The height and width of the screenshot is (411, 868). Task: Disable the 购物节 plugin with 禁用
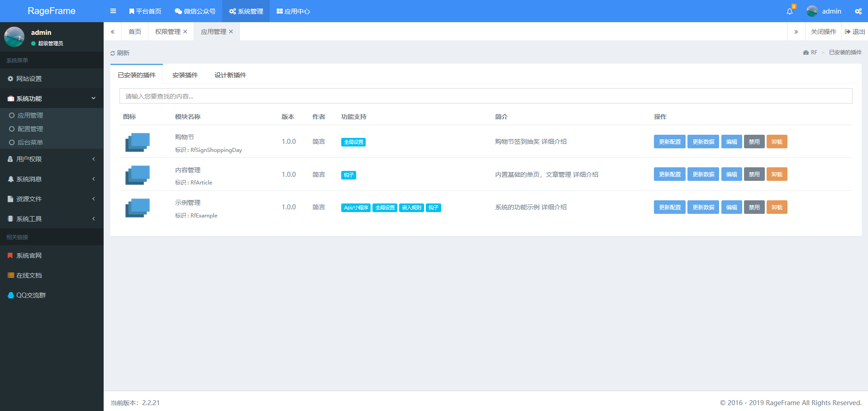(x=754, y=142)
